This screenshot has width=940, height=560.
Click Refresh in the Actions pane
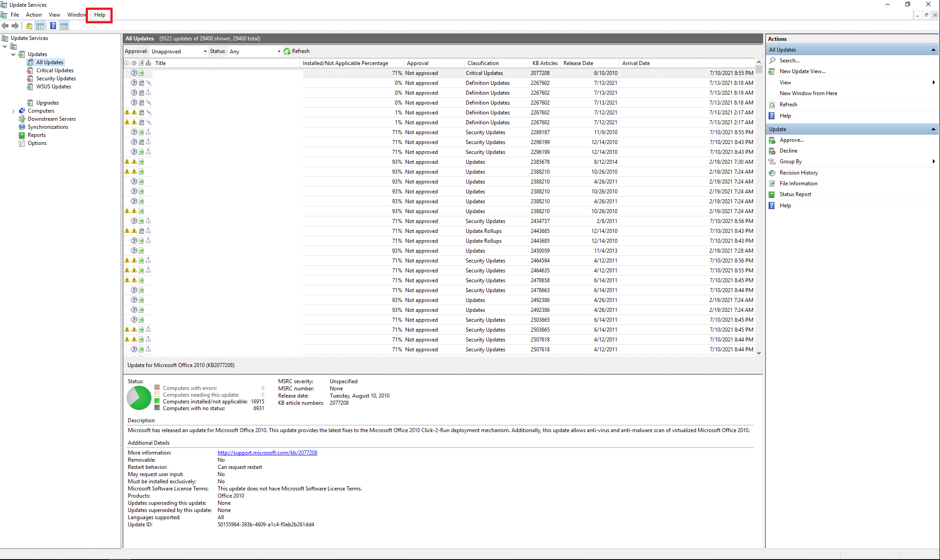coord(788,105)
